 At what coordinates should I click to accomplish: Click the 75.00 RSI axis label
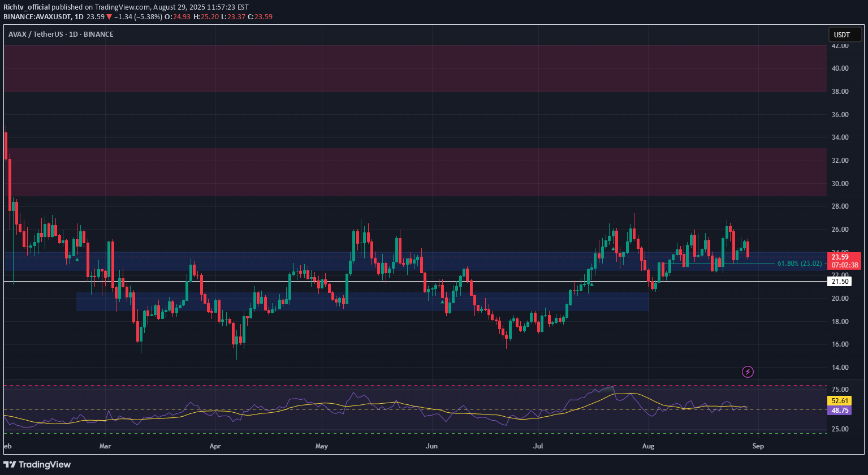pos(840,390)
